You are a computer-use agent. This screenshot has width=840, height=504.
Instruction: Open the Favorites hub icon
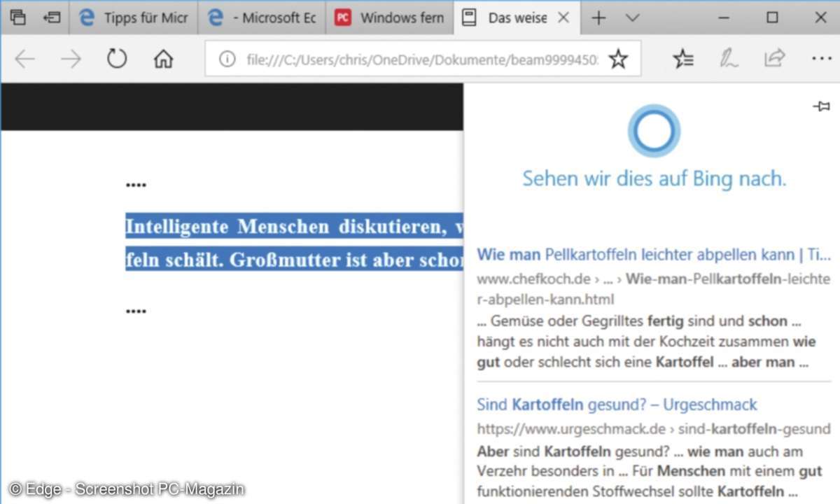683,59
